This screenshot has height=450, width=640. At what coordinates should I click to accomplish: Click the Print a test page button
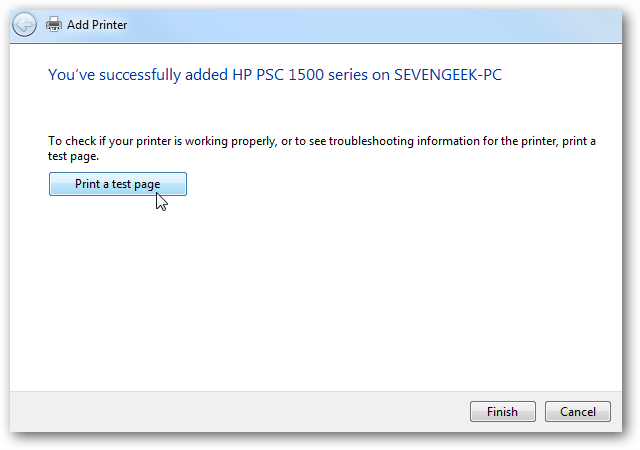pyautogui.click(x=118, y=184)
